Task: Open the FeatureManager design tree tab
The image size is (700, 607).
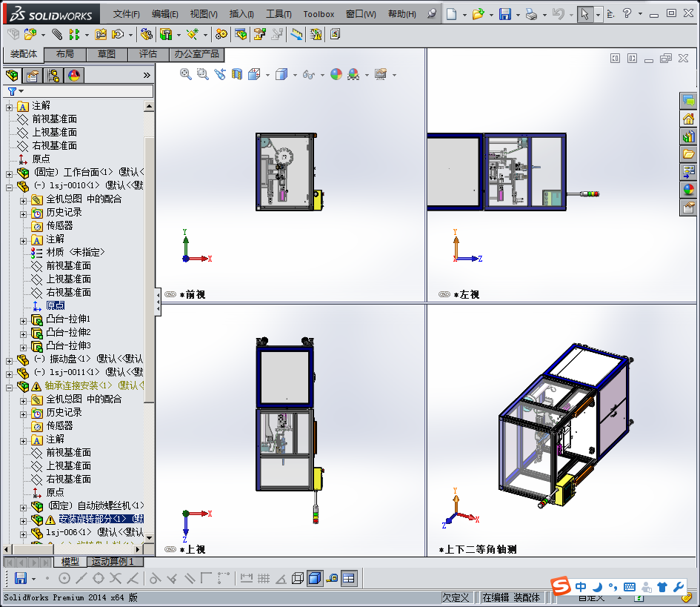Action: (x=13, y=76)
